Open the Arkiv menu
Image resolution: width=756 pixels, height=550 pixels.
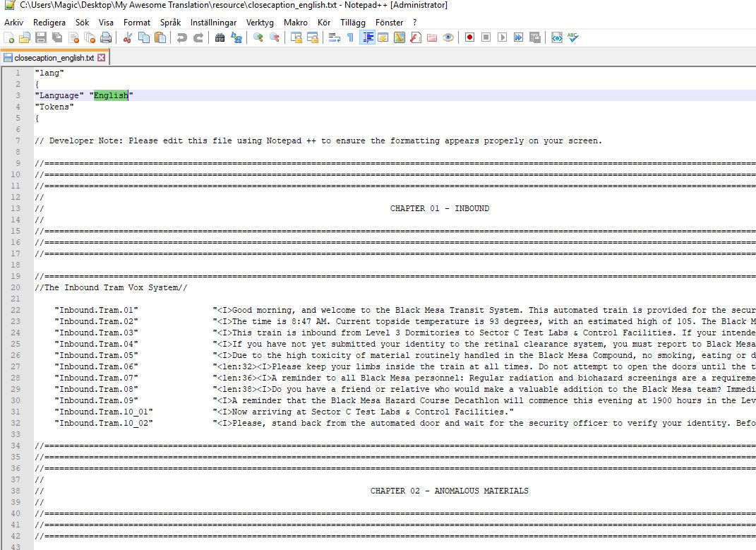[13, 22]
